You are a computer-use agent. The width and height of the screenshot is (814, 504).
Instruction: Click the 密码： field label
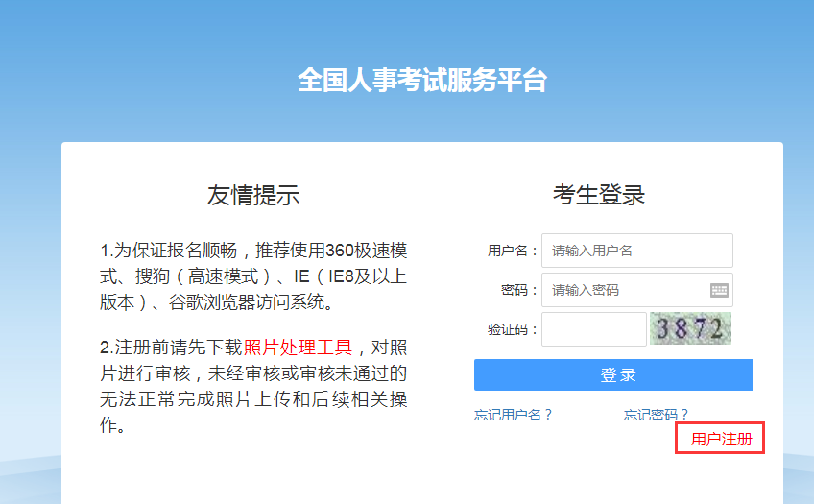[x=519, y=290]
